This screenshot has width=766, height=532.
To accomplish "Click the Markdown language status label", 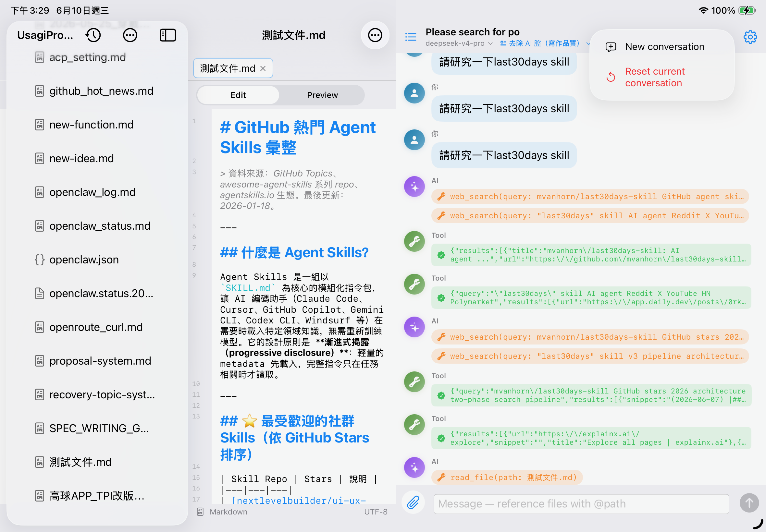I will 229,512.
